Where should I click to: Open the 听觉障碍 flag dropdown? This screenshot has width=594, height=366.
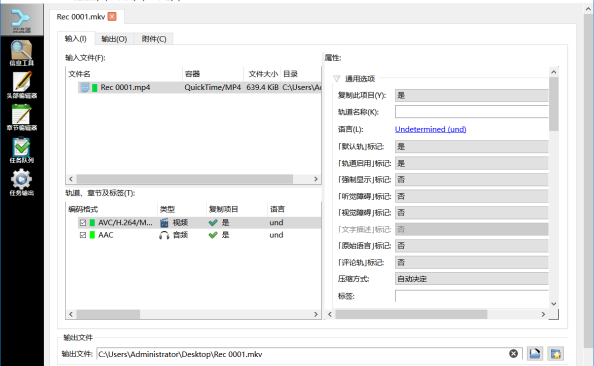click(x=472, y=196)
